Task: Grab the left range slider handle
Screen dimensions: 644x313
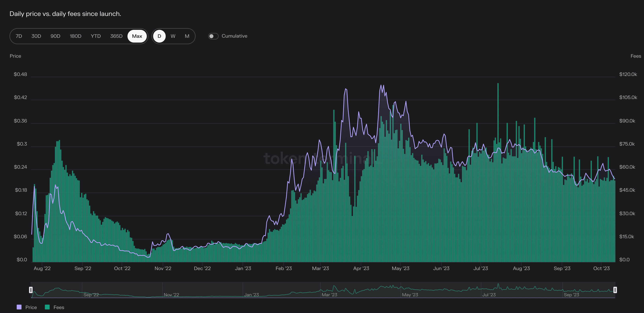Action: coord(31,290)
